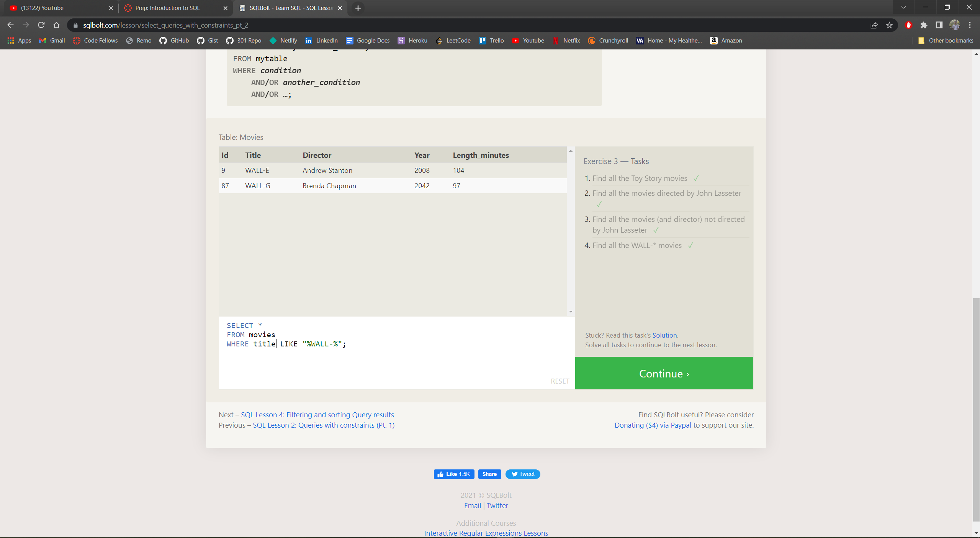Open the tab search dropdown arrow
This screenshot has height=538, width=980.
pyautogui.click(x=903, y=7)
